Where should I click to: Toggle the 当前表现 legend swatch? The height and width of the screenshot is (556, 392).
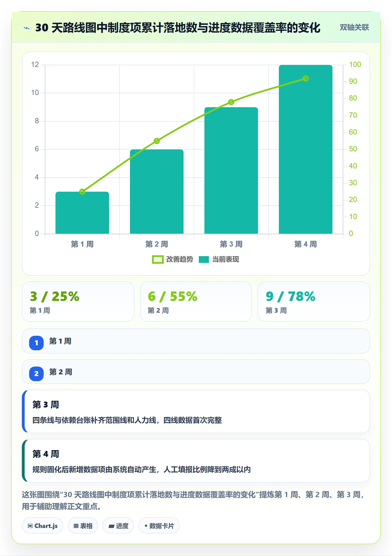pyautogui.click(x=204, y=260)
